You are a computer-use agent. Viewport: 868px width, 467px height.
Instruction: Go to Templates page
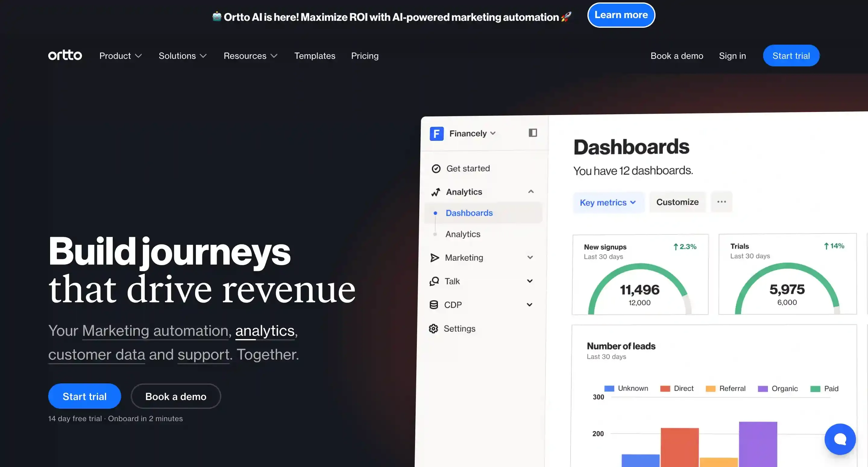[315, 56]
